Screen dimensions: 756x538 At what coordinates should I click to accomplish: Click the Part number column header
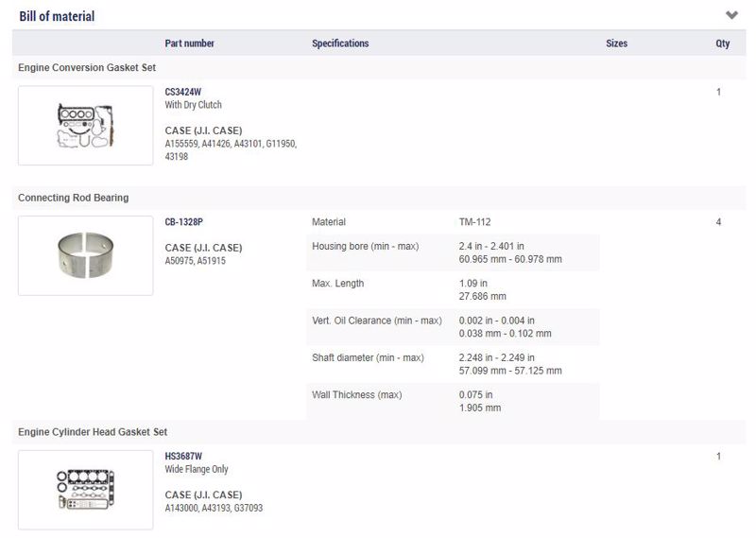pyautogui.click(x=190, y=43)
